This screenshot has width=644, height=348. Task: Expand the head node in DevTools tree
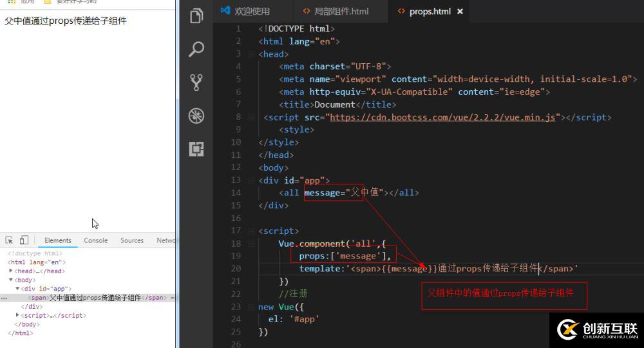(11, 271)
